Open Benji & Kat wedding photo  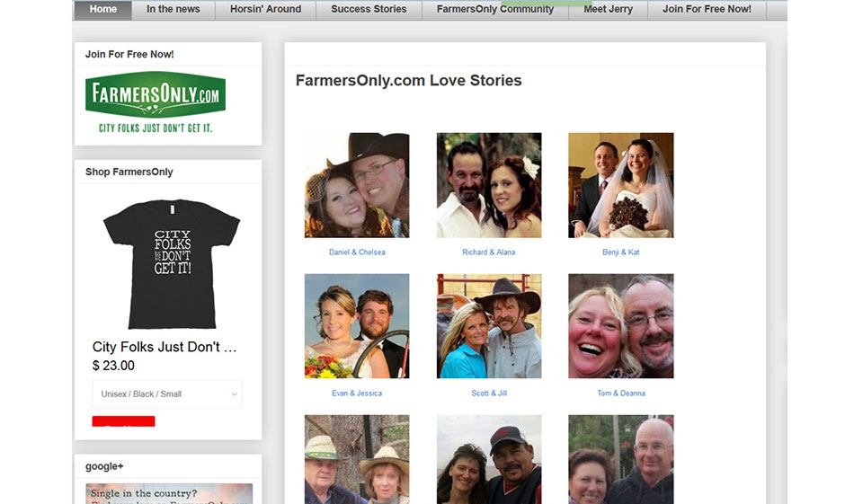pyautogui.click(x=620, y=185)
